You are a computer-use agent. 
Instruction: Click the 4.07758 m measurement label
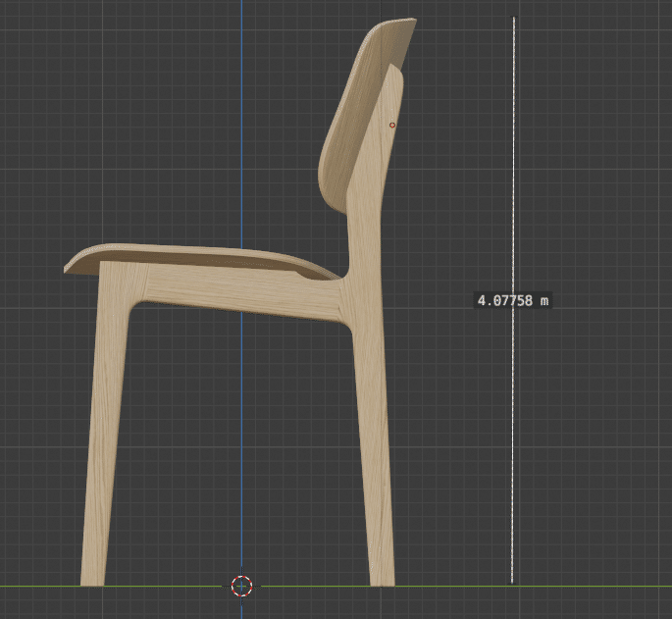(512, 300)
